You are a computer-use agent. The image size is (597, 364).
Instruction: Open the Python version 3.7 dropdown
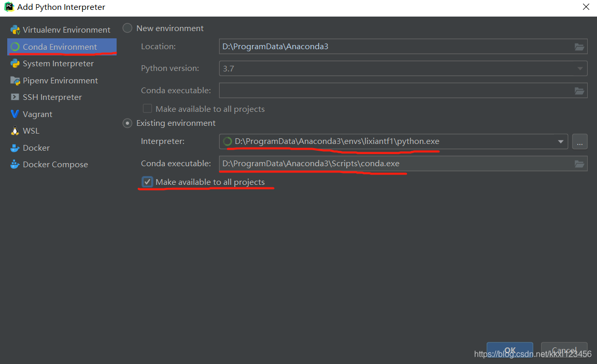coord(580,69)
